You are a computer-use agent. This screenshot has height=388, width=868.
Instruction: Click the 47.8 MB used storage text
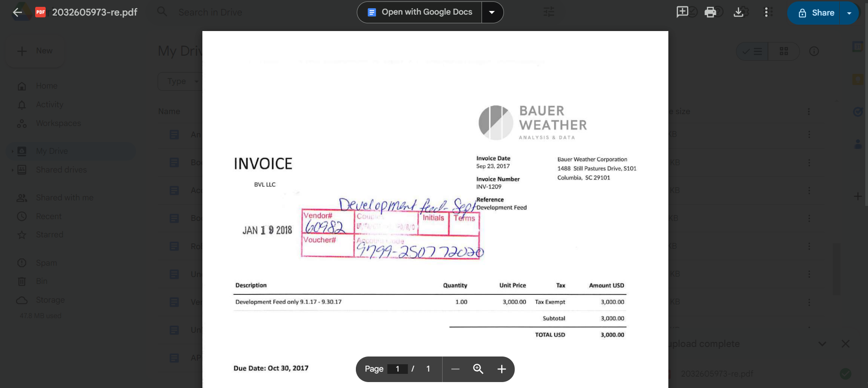point(40,316)
